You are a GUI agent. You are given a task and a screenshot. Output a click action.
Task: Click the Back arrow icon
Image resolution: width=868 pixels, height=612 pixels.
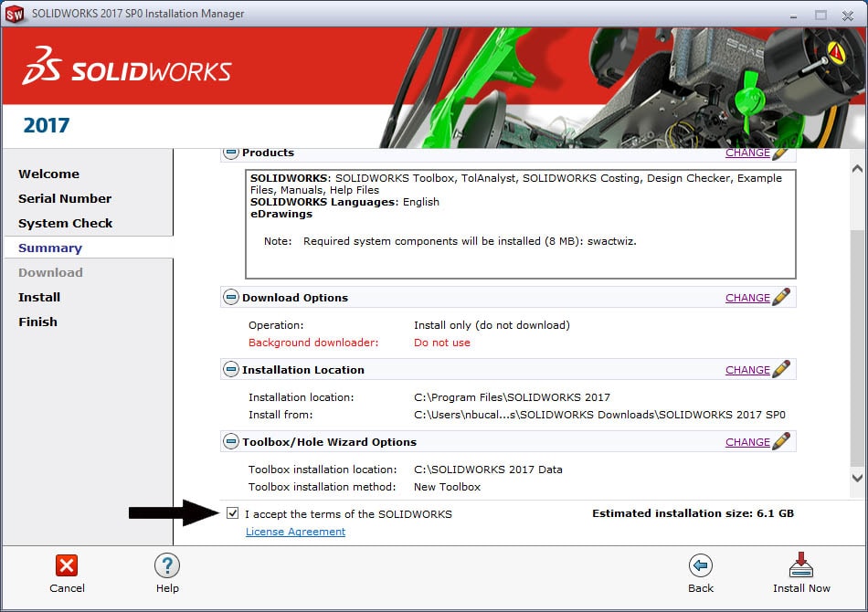[x=700, y=565]
